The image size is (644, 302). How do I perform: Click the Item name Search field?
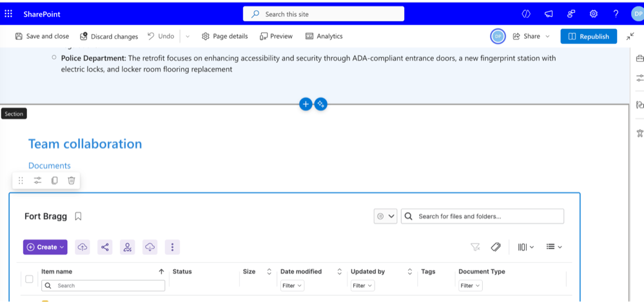[x=103, y=286]
